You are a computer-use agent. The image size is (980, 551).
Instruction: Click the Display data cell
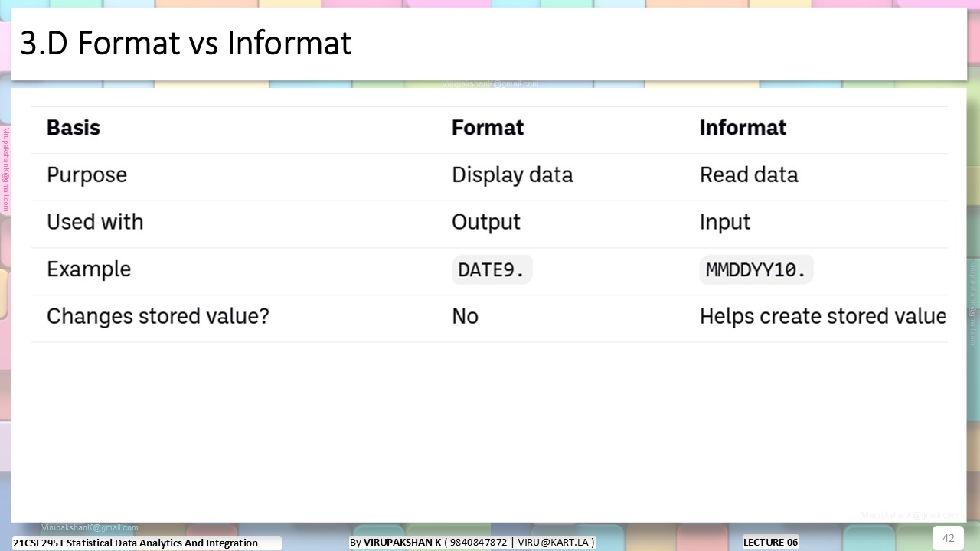(512, 175)
